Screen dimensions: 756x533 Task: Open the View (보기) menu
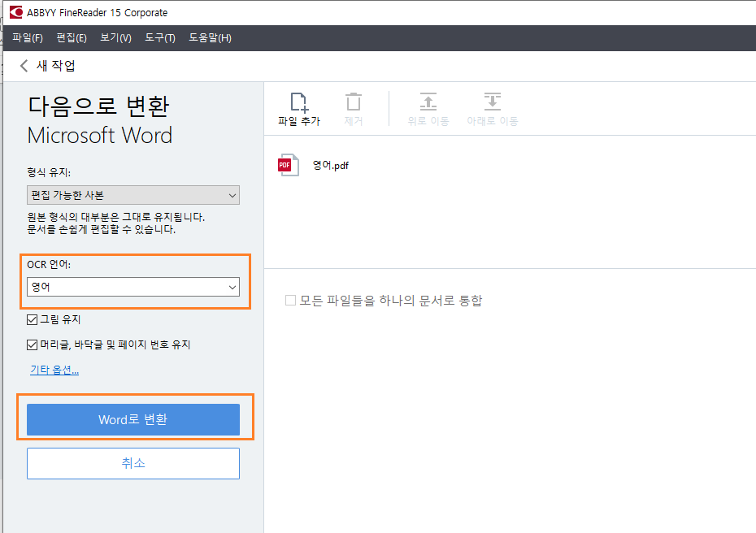click(x=115, y=37)
